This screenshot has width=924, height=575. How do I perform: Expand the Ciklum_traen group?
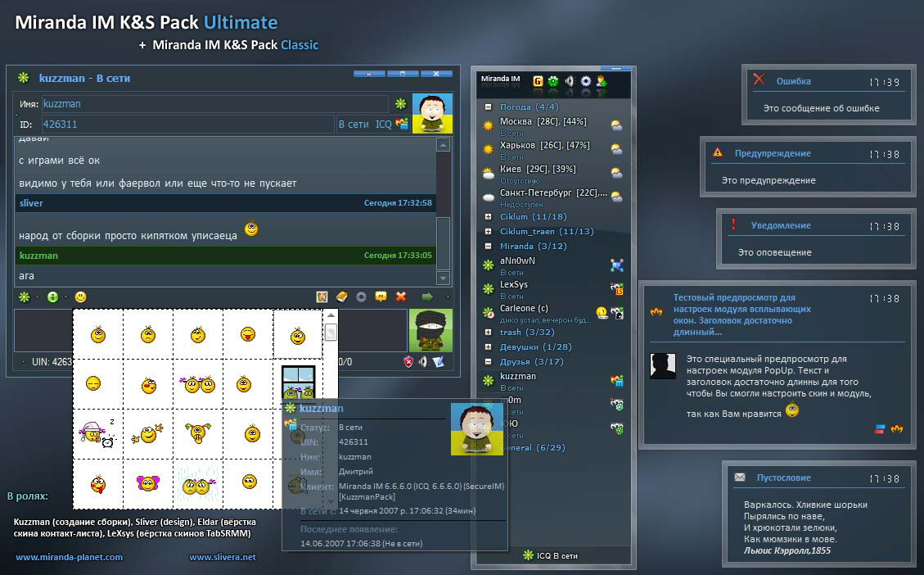[x=488, y=231]
